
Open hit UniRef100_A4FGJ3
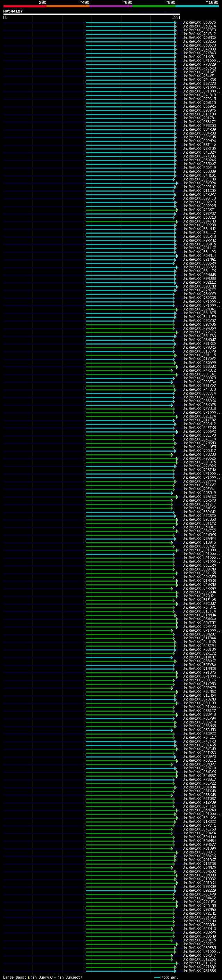pyautogui.click(x=199, y=390)
